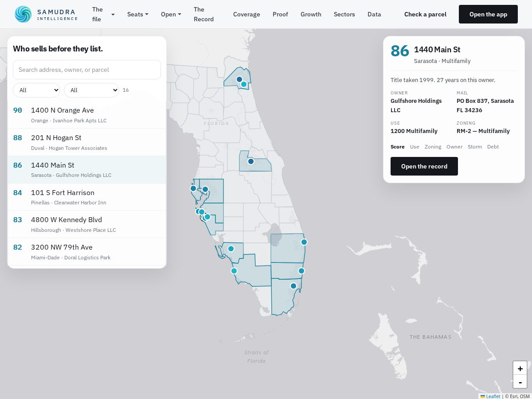Open the Open dropdown in navbar

pos(171,14)
